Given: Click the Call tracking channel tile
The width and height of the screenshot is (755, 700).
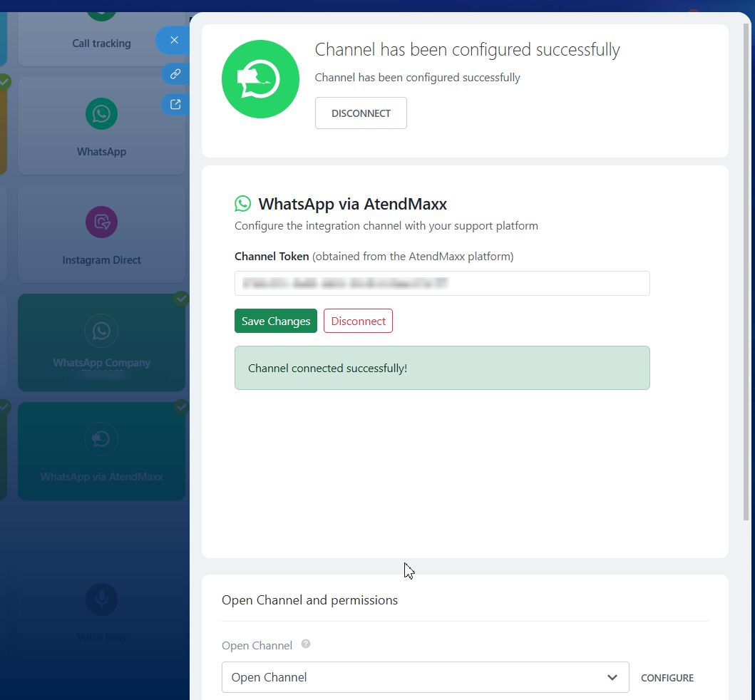Looking at the screenshot, I should [x=101, y=39].
